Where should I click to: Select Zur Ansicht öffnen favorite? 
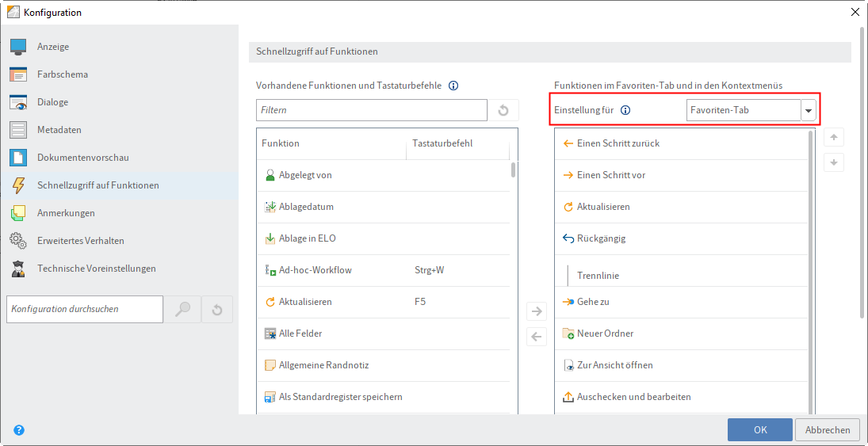(681, 365)
